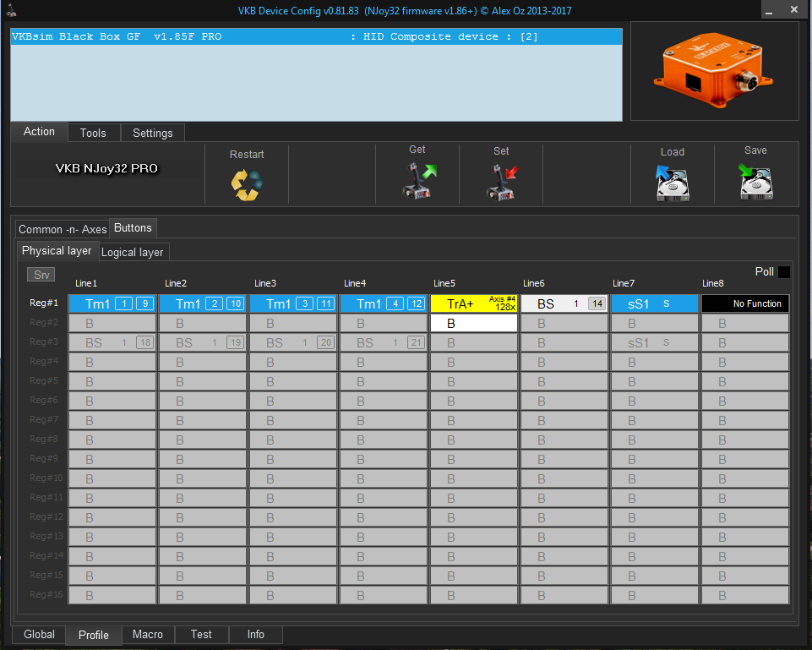Click the B cell at Line1 Reg#2
The image size is (812, 650).
[x=112, y=323]
